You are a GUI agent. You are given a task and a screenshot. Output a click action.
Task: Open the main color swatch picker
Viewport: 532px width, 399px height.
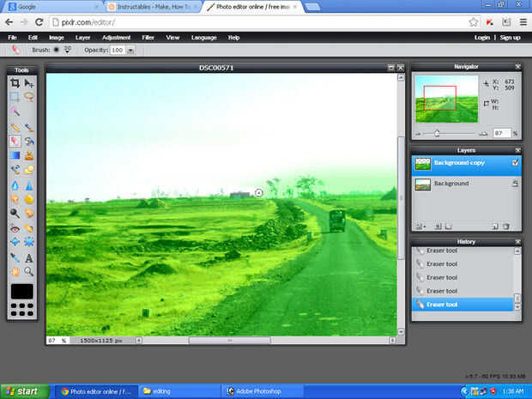22,292
